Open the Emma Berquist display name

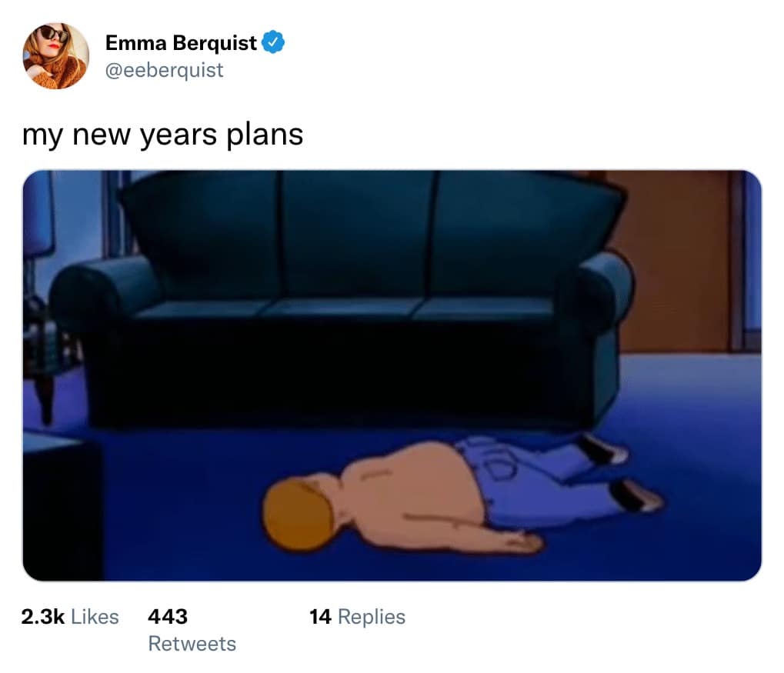click(x=181, y=43)
